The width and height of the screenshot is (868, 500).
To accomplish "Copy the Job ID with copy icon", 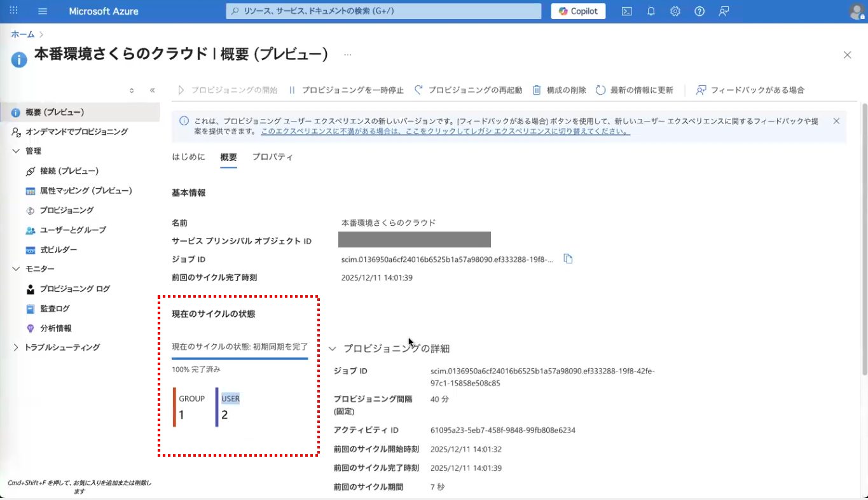I will coord(568,259).
